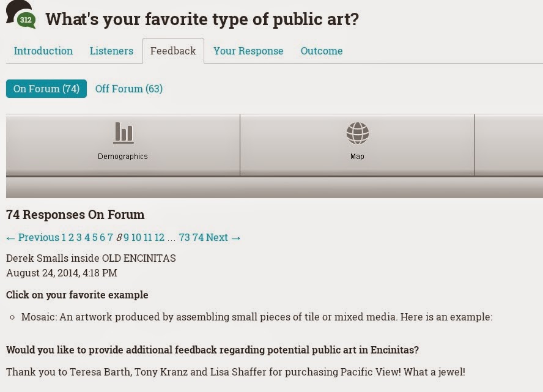Show On Forum (74) responses
Screen dimensions: 543x392
46,89
